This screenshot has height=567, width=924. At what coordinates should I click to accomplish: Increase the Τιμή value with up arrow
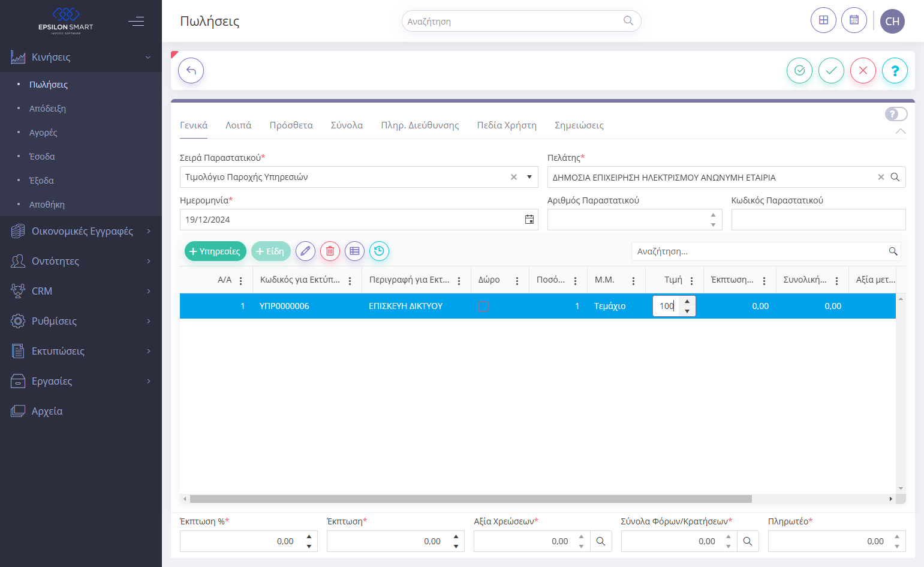(687, 301)
